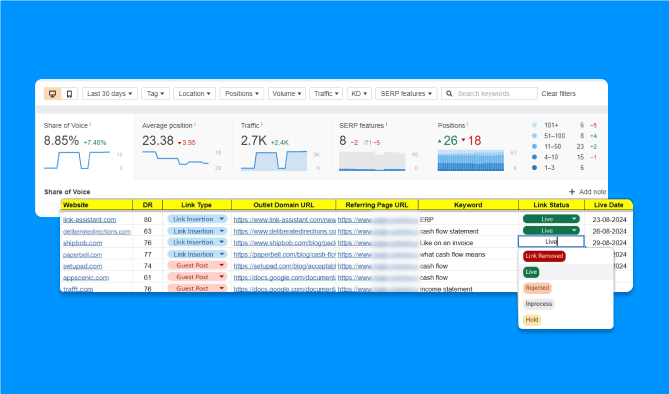The height and width of the screenshot is (394, 669).
Task: Open Guest Post dropdown for setupad.com row
Action: [197, 265]
